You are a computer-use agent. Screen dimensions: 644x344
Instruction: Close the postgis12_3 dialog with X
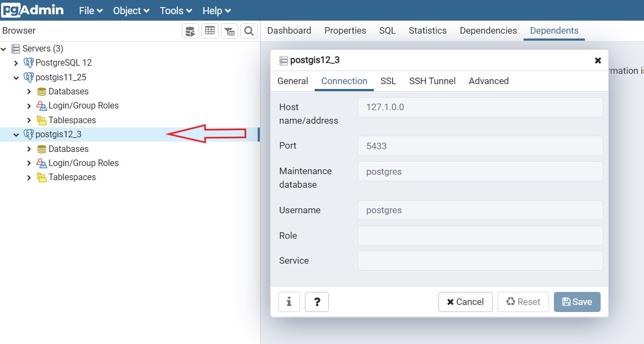point(598,60)
